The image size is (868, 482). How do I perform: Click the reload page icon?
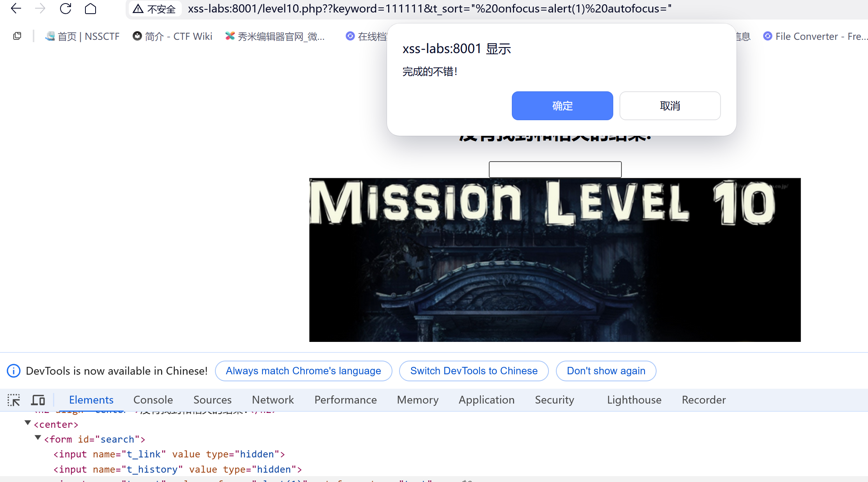66,9
